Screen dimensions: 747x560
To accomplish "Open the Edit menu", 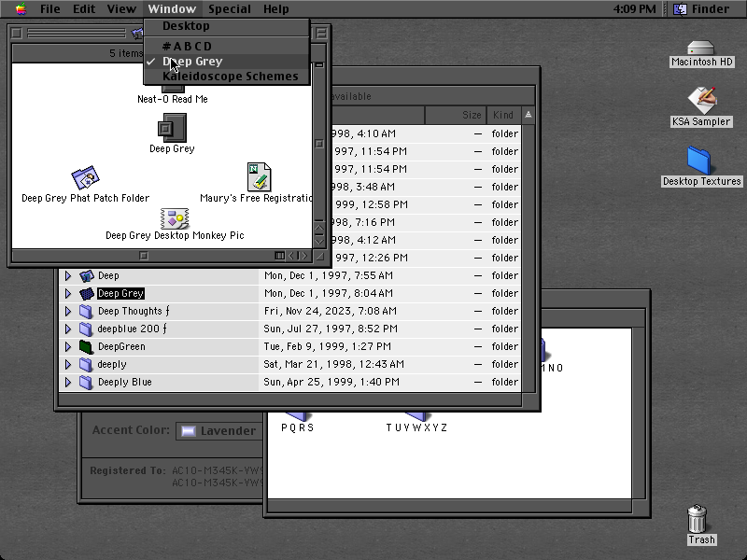I will coord(84,9).
